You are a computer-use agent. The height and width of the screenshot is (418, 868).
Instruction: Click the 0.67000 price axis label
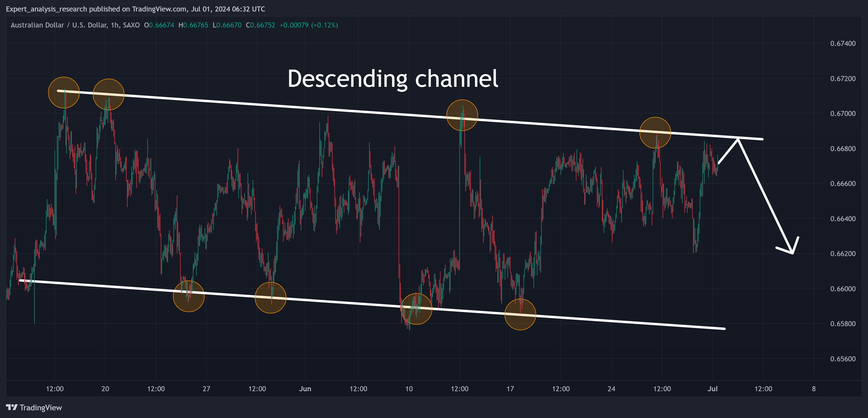(x=843, y=114)
